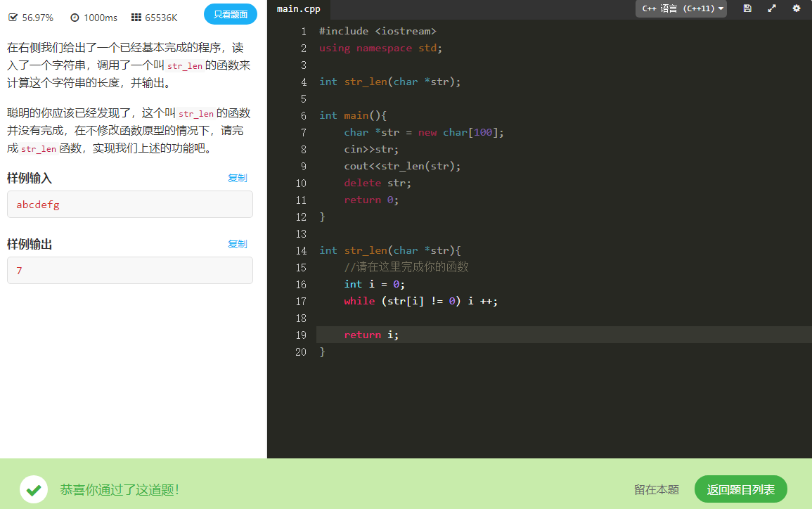Click the using namespace std line
The height and width of the screenshot is (509, 812).
coord(380,48)
